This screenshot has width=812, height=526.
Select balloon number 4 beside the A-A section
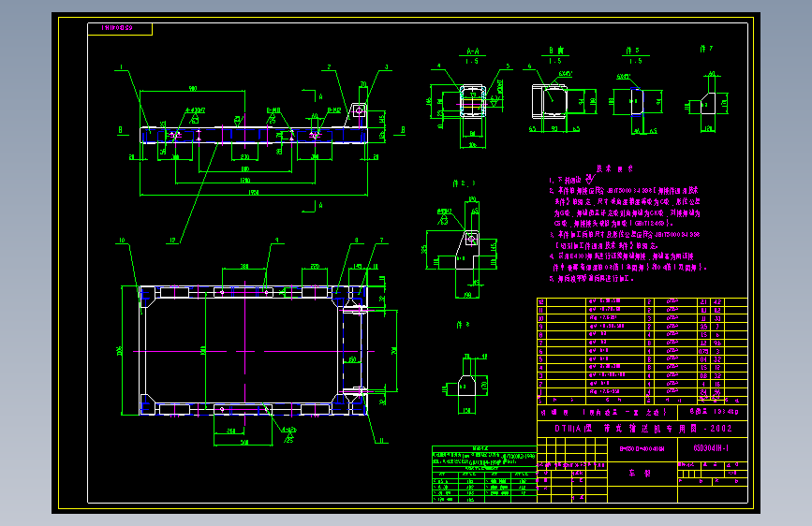point(438,66)
